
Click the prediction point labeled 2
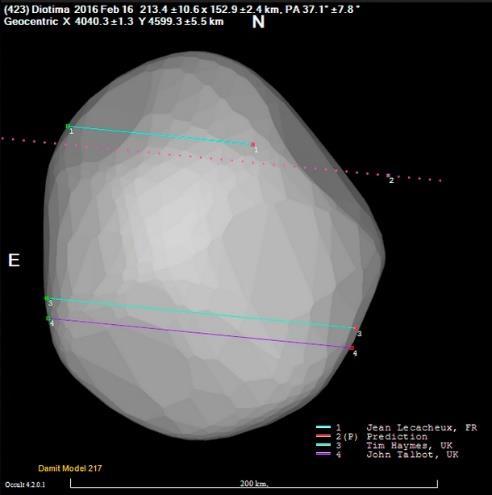click(x=388, y=175)
